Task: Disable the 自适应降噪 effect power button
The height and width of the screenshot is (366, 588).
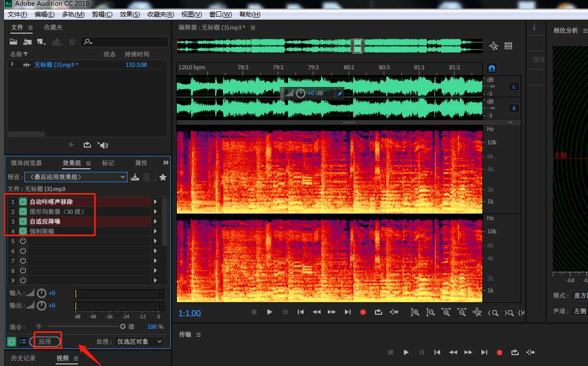Action: coord(23,222)
